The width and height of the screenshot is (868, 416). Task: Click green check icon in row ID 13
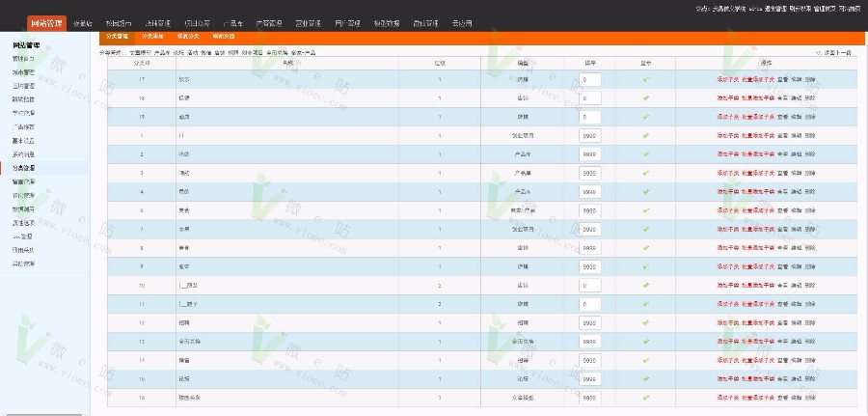click(645, 342)
